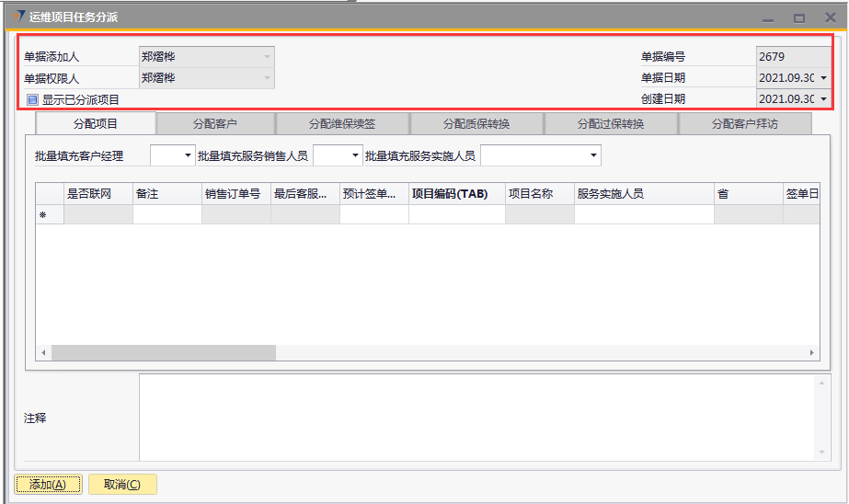Open the 单据日期 date picker dropdown

[x=822, y=78]
